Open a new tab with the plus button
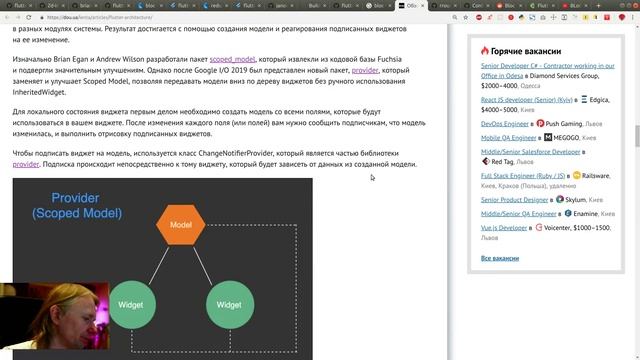The width and height of the screenshot is (640, 360). tap(598, 6)
